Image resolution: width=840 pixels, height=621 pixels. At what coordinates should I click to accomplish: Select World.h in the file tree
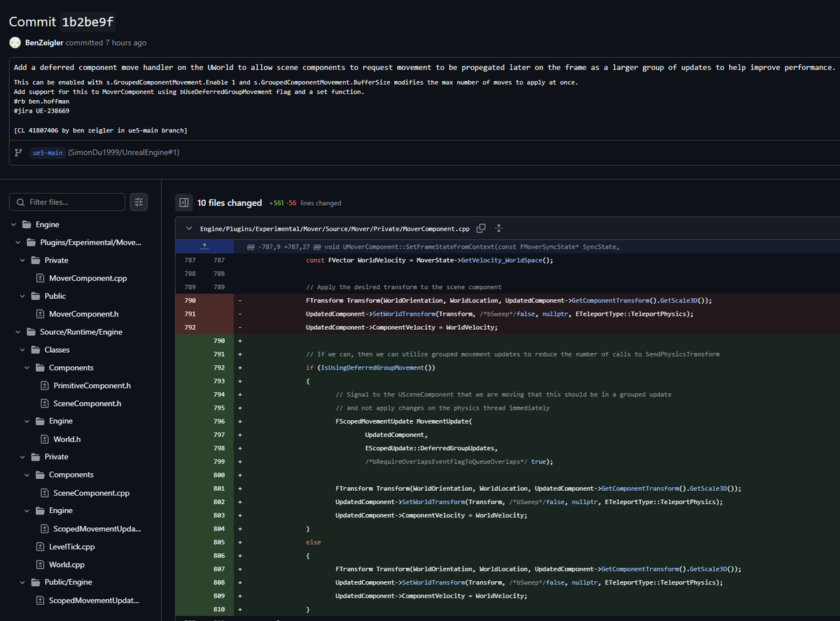tap(67, 440)
